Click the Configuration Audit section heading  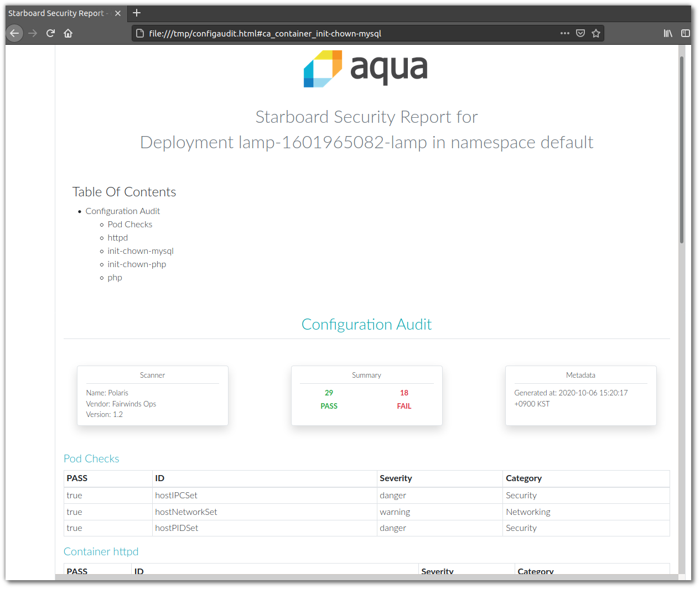click(366, 324)
